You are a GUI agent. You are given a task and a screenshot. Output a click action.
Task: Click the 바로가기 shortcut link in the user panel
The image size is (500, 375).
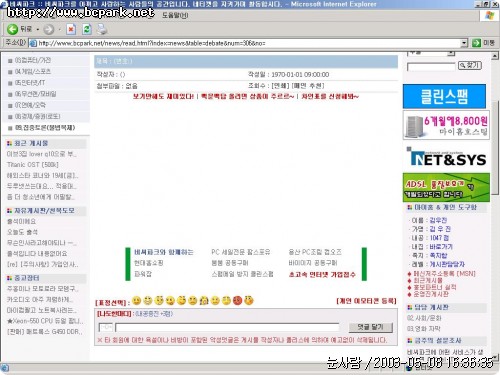tap(441, 247)
